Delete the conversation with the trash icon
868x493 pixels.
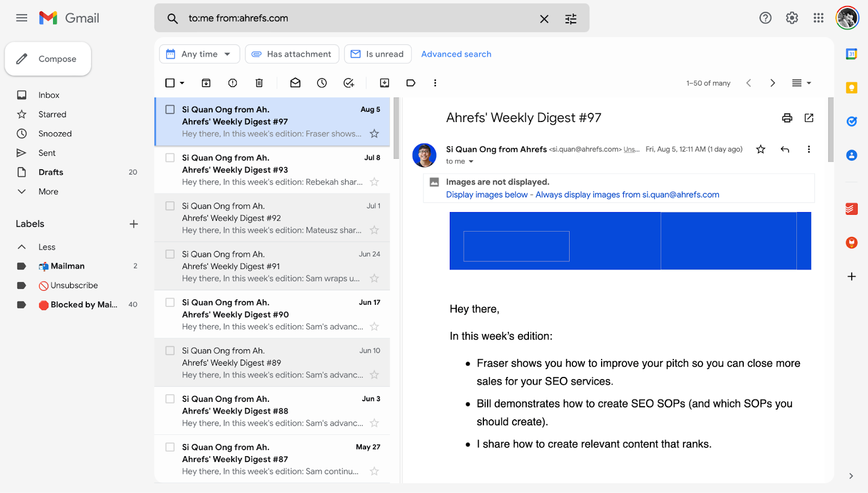click(259, 83)
